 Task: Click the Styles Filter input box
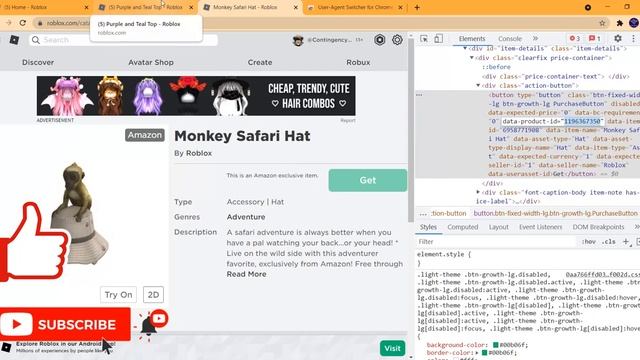pos(496,242)
